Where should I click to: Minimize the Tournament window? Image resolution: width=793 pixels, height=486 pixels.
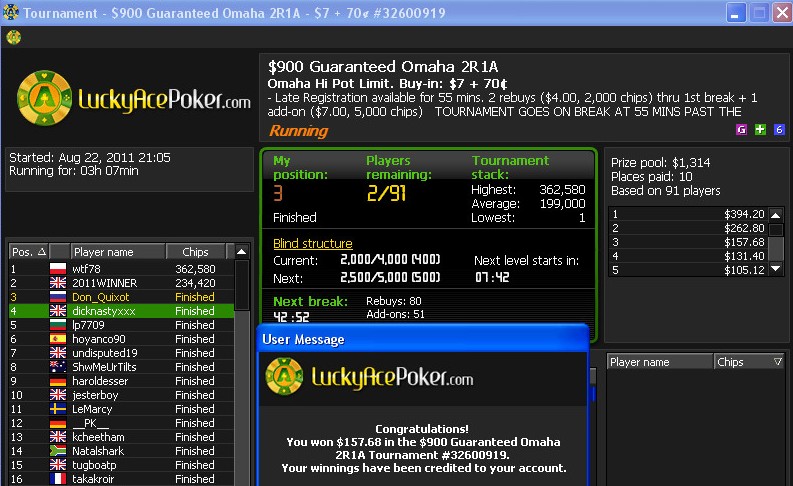pyautogui.click(x=736, y=13)
